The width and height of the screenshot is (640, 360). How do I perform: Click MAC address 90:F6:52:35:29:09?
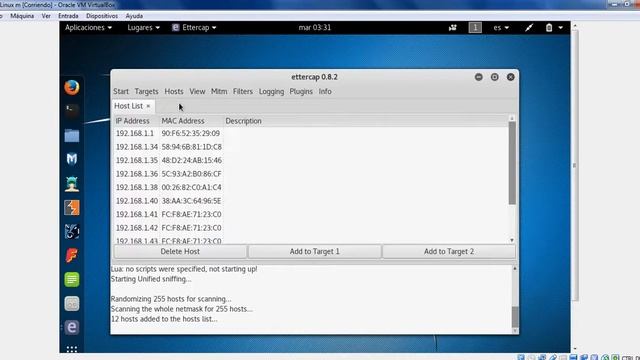point(191,133)
